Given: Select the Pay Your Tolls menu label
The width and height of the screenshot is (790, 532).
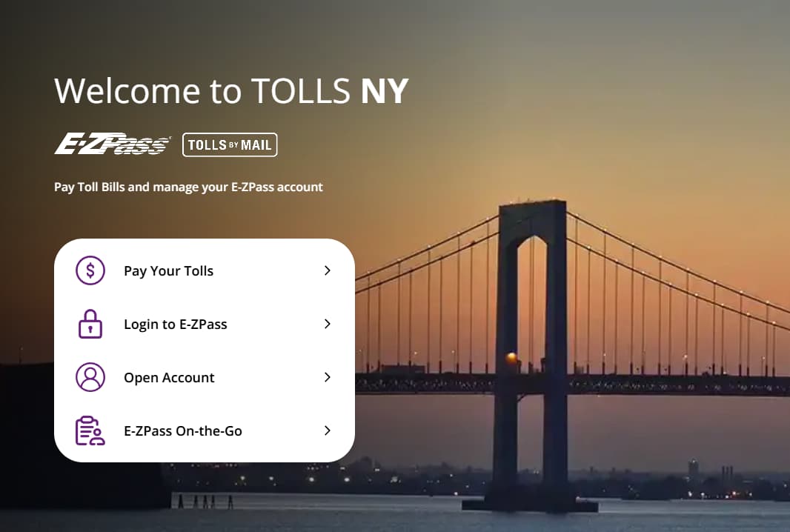Looking at the screenshot, I should tap(168, 271).
